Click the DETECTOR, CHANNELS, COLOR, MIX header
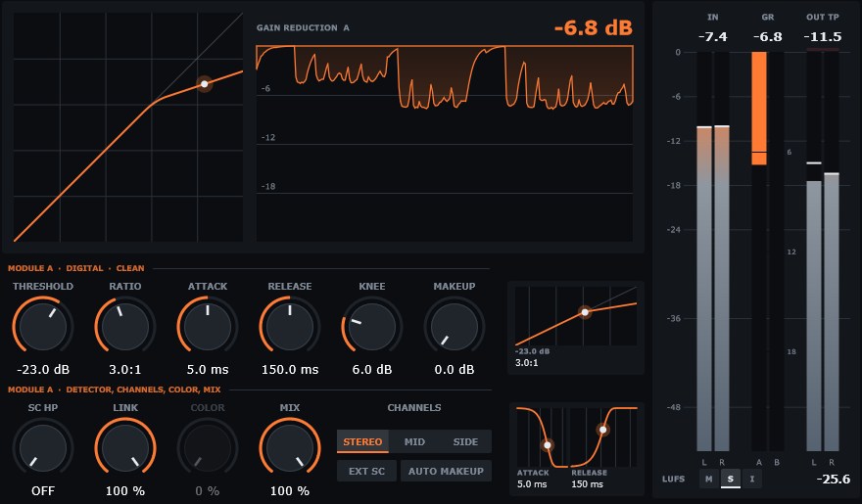The height and width of the screenshot is (504, 862). click(x=143, y=389)
